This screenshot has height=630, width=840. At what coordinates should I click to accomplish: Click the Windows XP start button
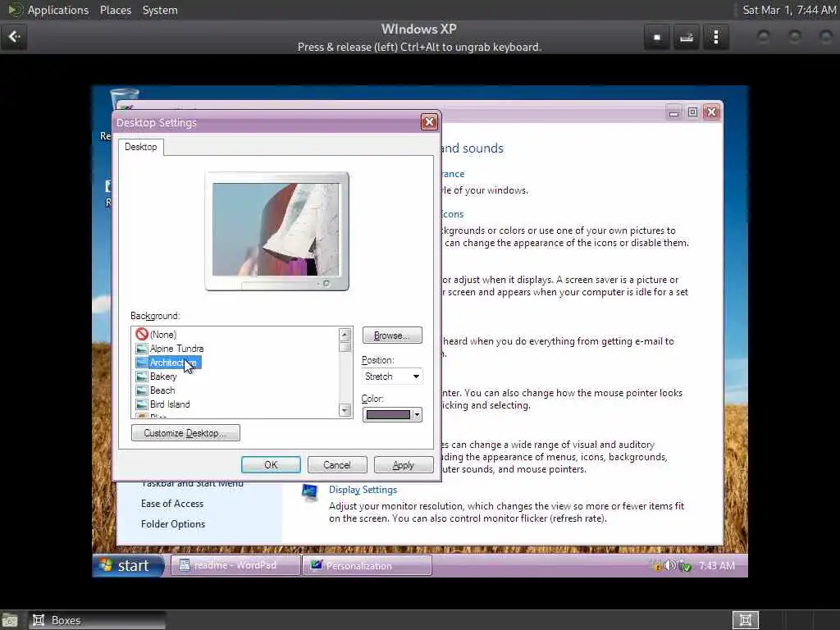129,565
